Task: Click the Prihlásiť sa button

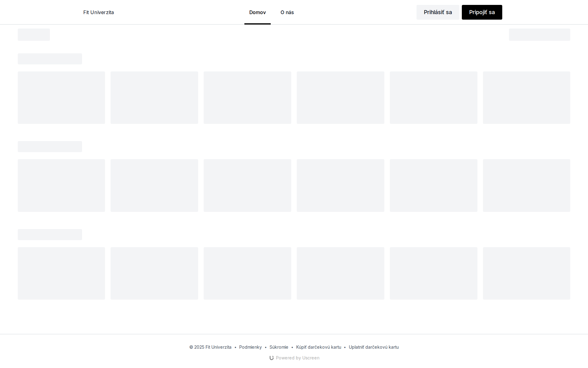Action: click(438, 12)
